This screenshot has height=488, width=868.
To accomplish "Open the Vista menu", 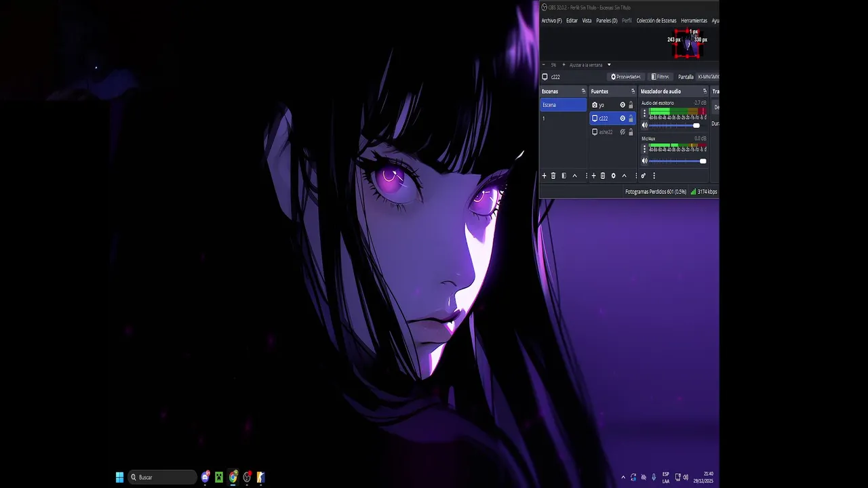I will coord(587,21).
